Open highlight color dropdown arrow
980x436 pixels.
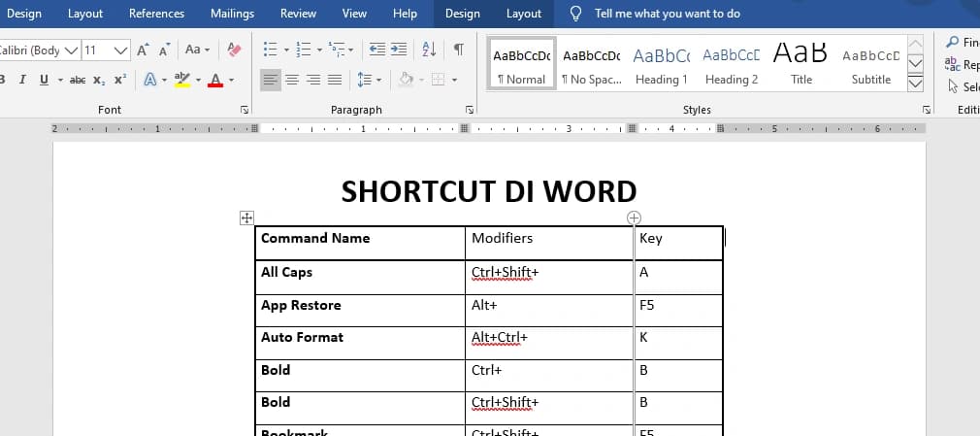pyautogui.click(x=198, y=80)
